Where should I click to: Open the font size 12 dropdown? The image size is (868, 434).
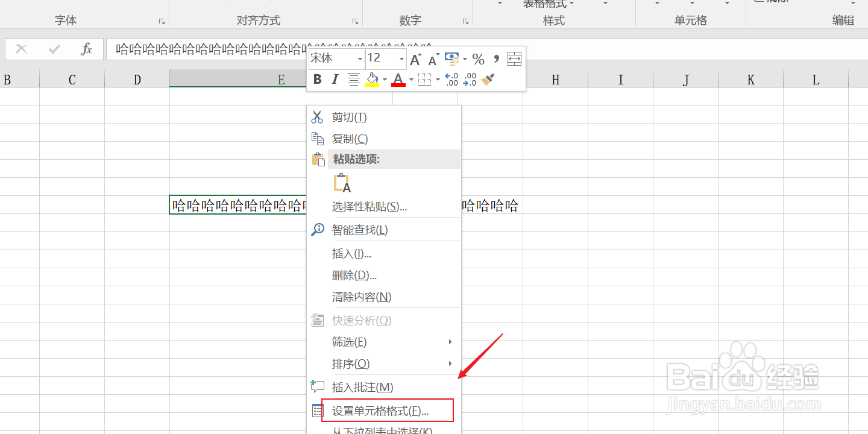pyautogui.click(x=402, y=58)
